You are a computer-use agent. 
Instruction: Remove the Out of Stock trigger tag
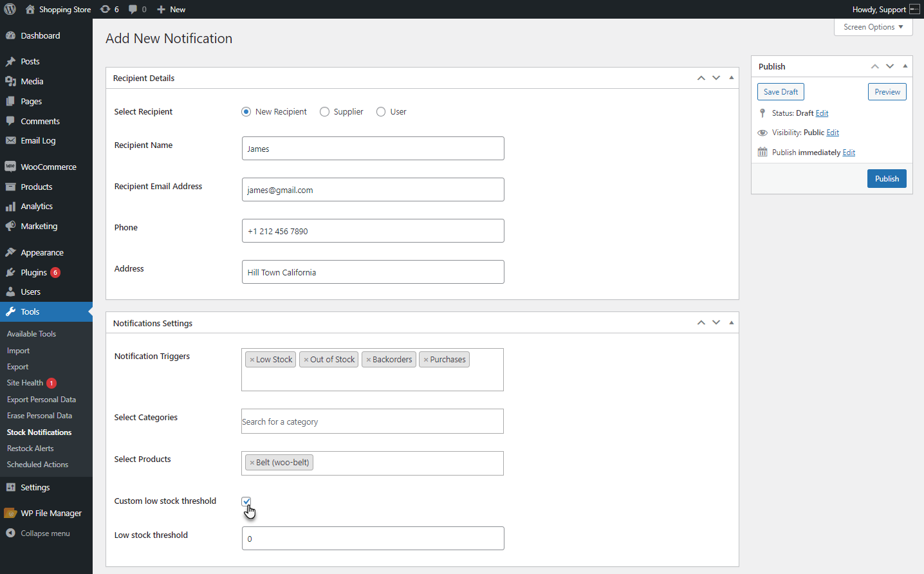point(306,360)
